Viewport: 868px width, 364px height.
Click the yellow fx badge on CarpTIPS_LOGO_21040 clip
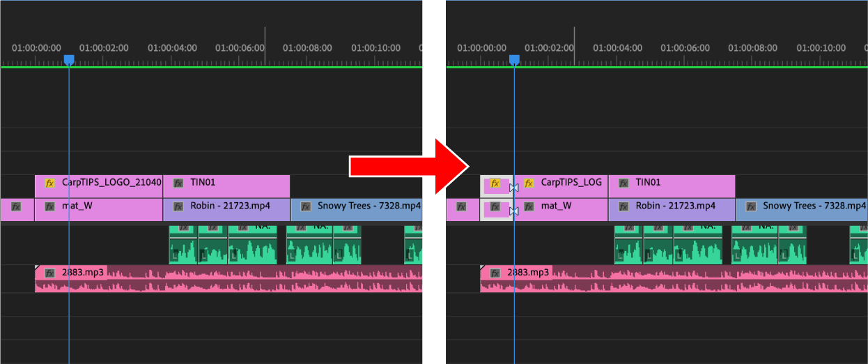pyautogui.click(x=49, y=183)
